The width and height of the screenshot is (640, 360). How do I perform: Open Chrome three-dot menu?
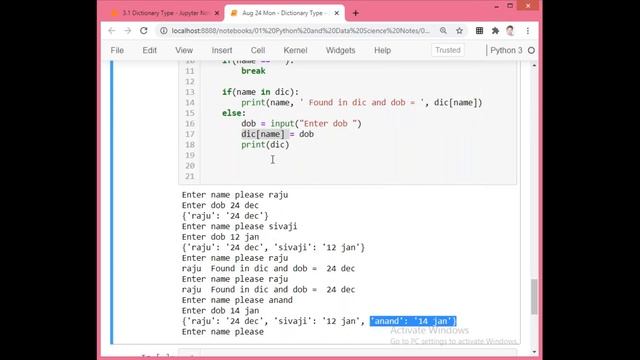pos(528,31)
